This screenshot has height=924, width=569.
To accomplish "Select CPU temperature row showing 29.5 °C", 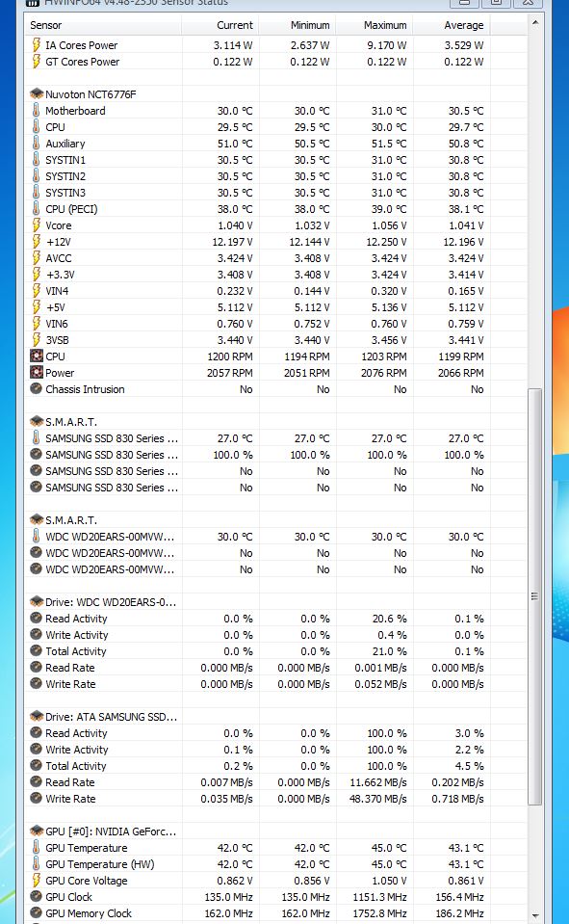I will pos(258,126).
